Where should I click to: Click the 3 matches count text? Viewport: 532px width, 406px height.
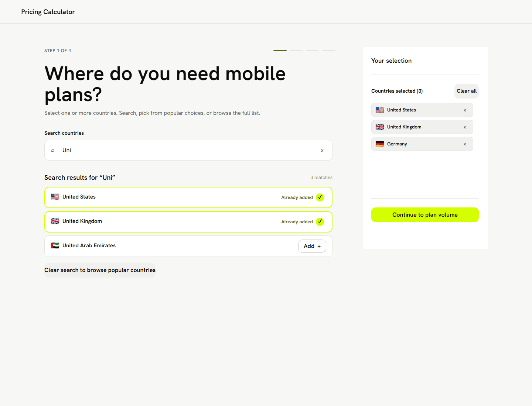coord(321,178)
